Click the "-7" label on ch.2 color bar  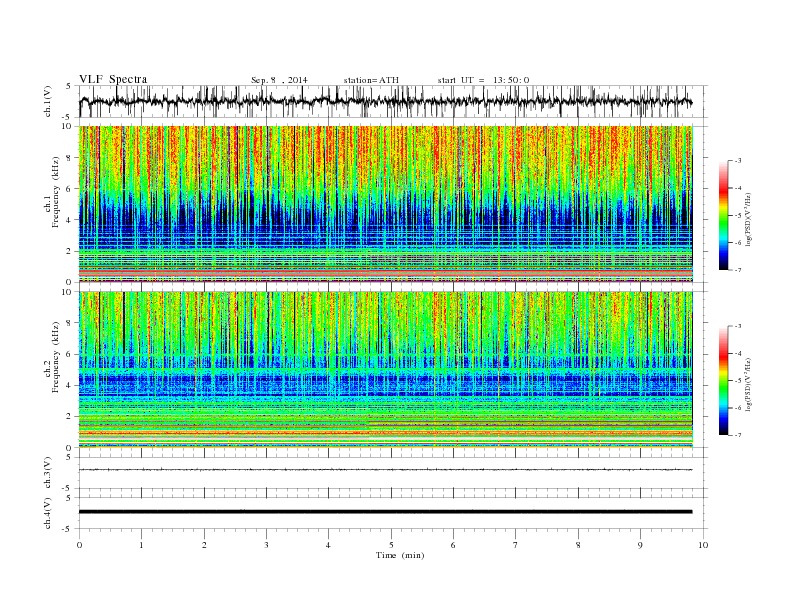738,435
